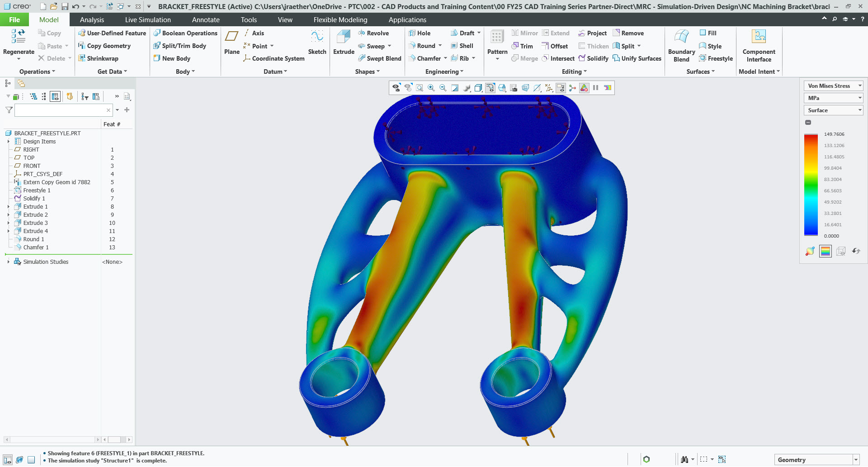Screen dimensions: 868x467
Task: Toggle the color legend display button
Action: coord(826,251)
